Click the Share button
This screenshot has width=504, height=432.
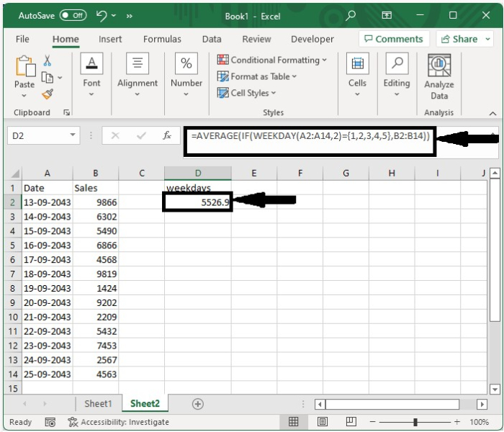(x=459, y=39)
